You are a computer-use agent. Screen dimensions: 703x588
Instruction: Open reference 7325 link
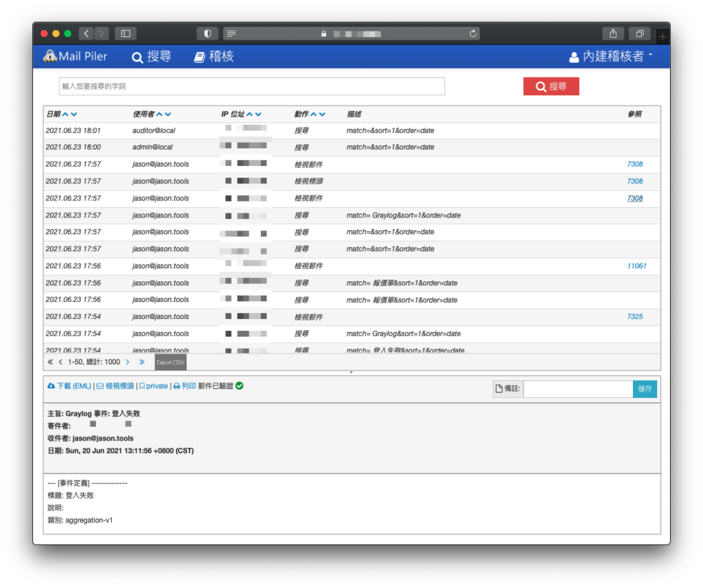pyautogui.click(x=635, y=316)
